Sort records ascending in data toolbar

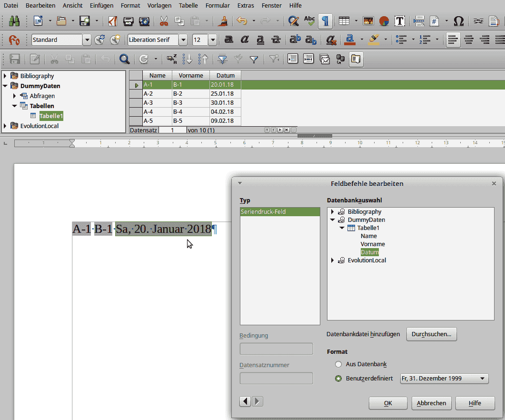click(188, 59)
